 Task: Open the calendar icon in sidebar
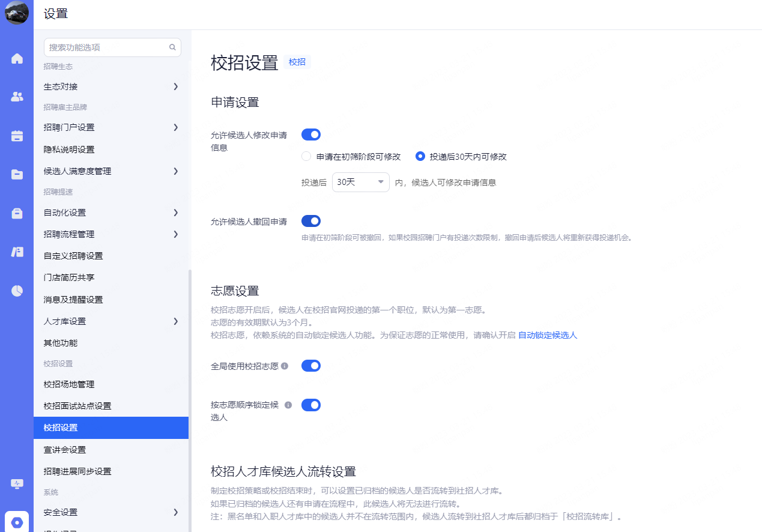[17, 136]
